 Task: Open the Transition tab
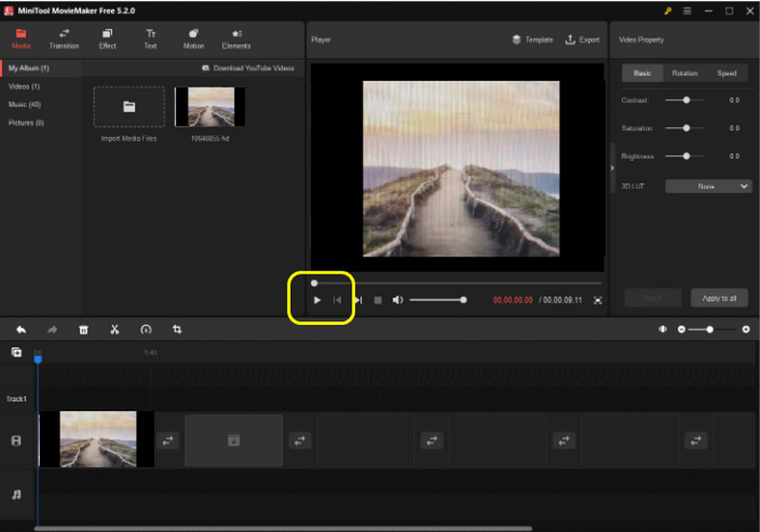tap(64, 39)
